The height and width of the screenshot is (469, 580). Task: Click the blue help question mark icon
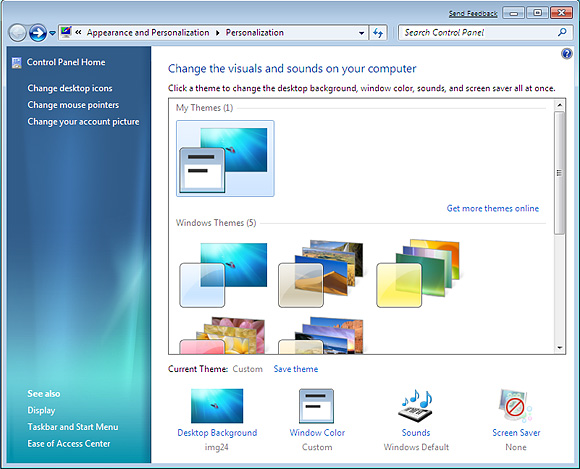[566, 54]
